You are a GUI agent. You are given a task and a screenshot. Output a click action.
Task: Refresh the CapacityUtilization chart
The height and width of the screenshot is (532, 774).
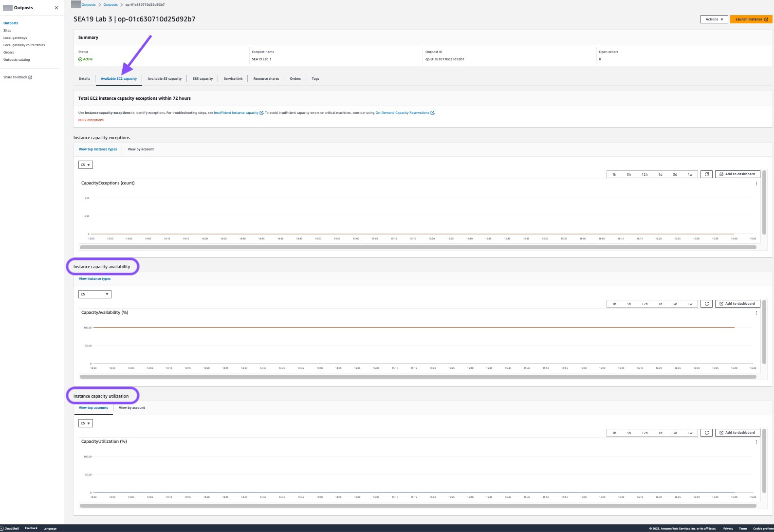pyautogui.click(x=706, y=433)
